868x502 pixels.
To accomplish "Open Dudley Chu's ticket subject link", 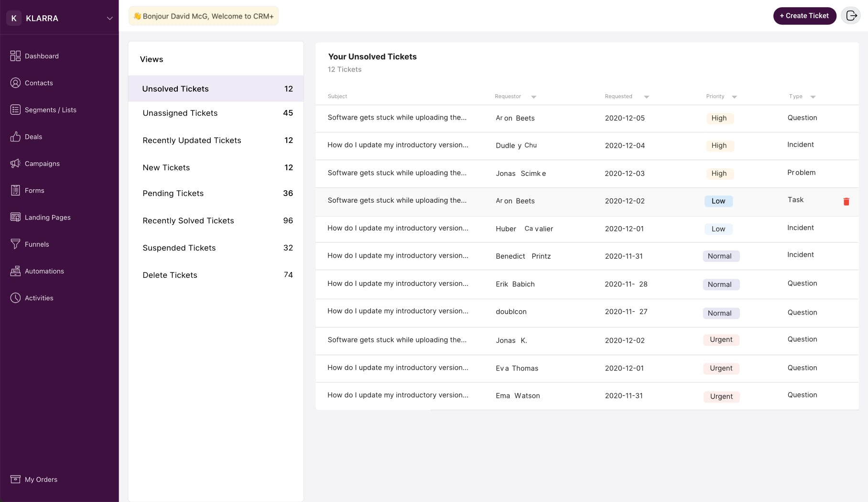I will 398,145.
